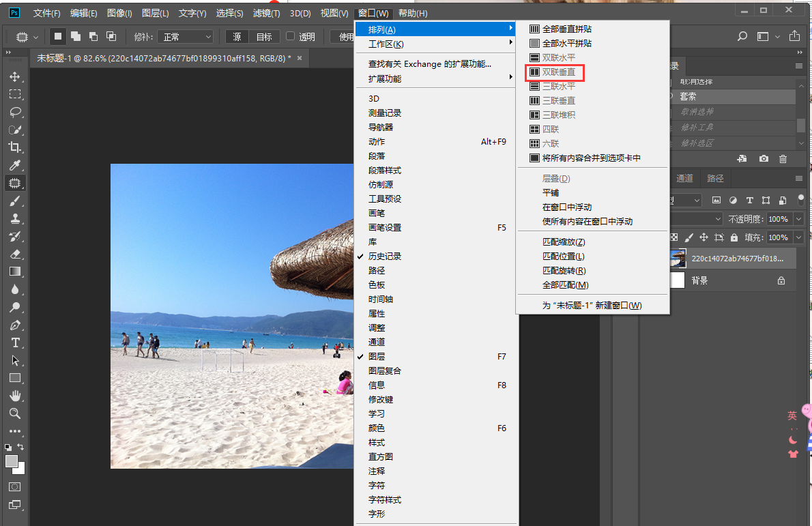812x526 pixels.
Task: Select the Rectangle shape tool
Action: tap(15, 378)
